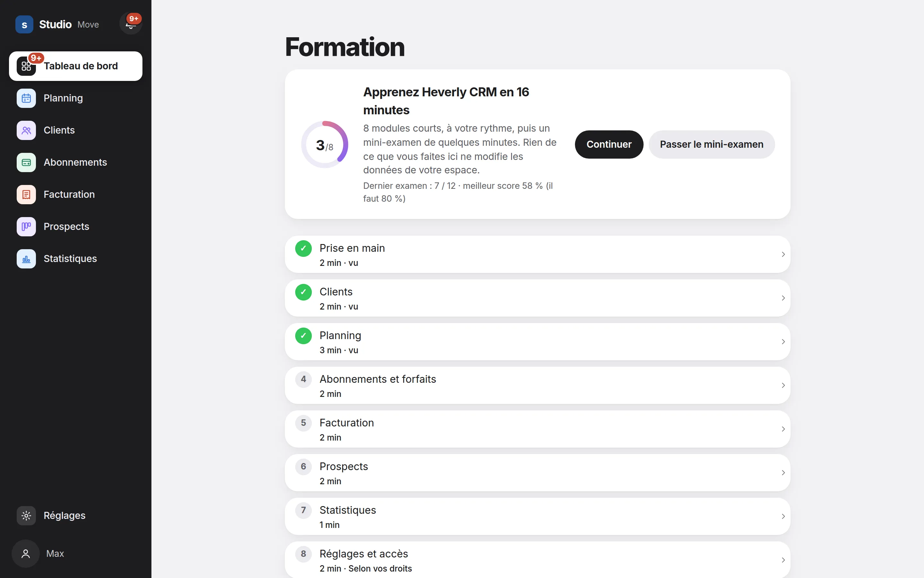Click number 6 badge for Prospects module
The image size is (924, 578).
[304, 466]
